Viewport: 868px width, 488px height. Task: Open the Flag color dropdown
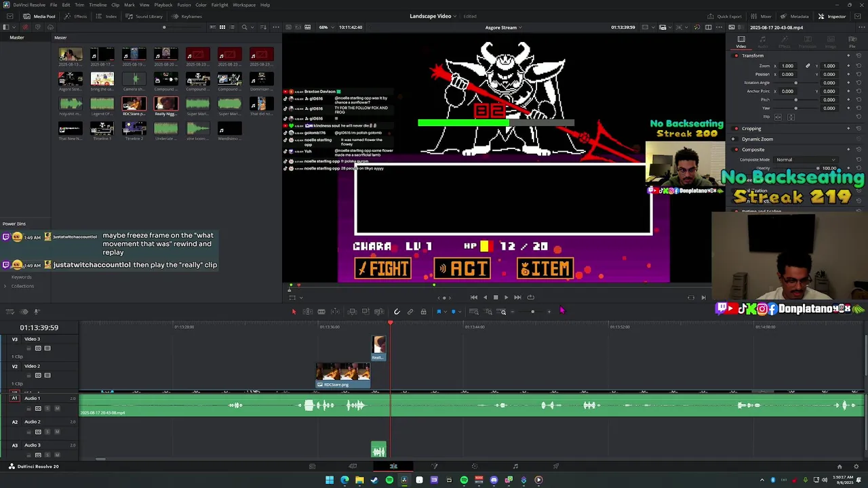coord(444,312)
